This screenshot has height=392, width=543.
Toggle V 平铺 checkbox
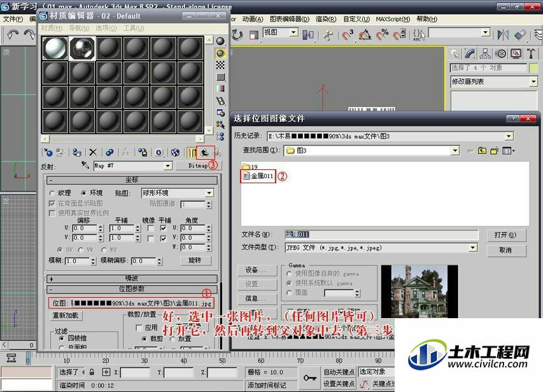(x=163, y=238)
